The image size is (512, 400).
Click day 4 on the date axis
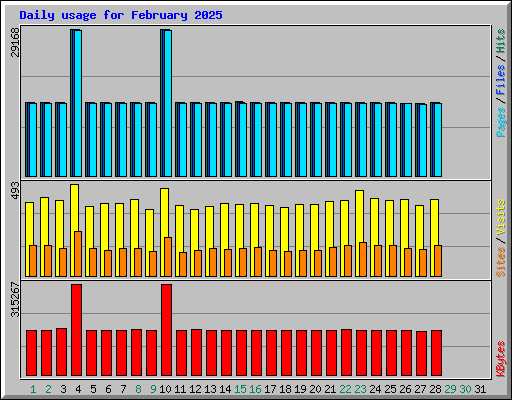(78, 389)
